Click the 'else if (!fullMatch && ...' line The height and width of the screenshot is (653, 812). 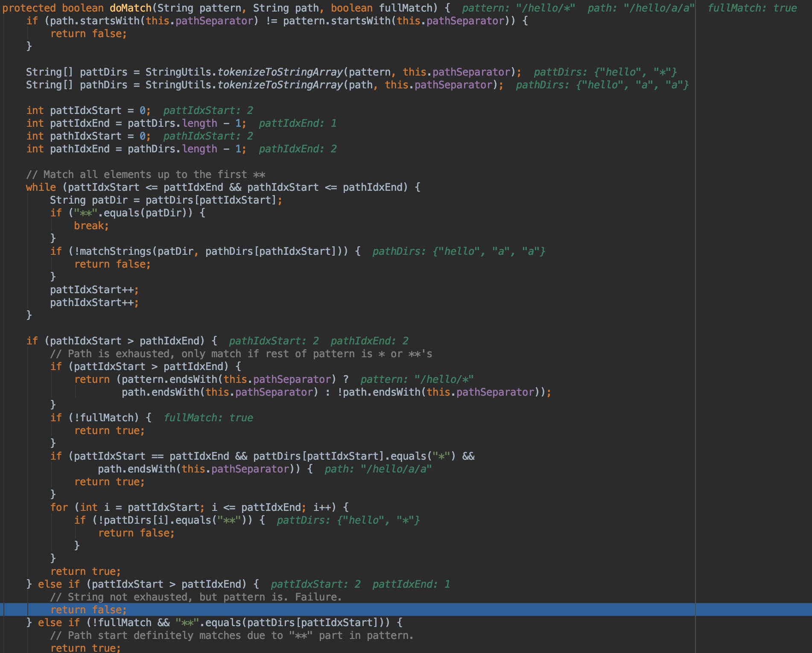tap(214, 623)
